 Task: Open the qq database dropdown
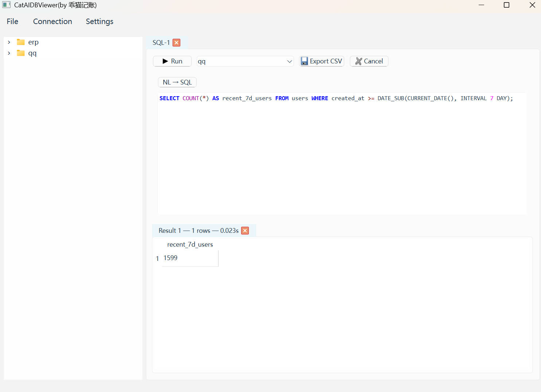click(x=245, y=61)
